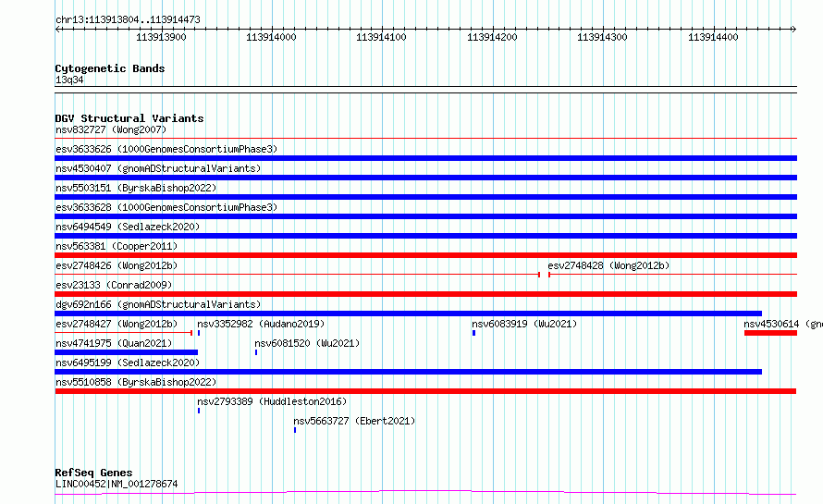Click the nsv4530614 variant label

point(783,324)
